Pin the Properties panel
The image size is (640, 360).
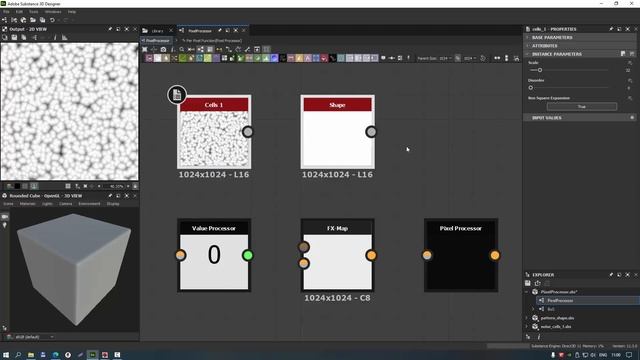pos(611,29)
